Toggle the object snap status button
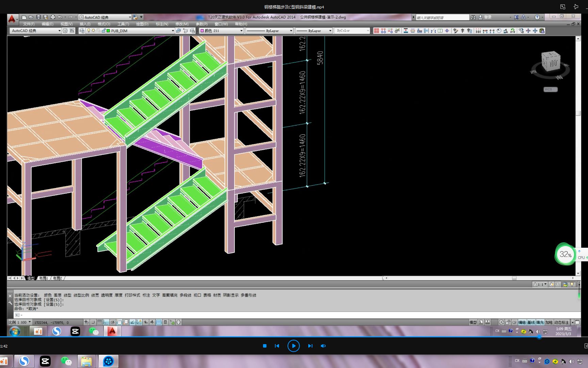The height and width of the screenshot is (368, 588). pos(119,322)
